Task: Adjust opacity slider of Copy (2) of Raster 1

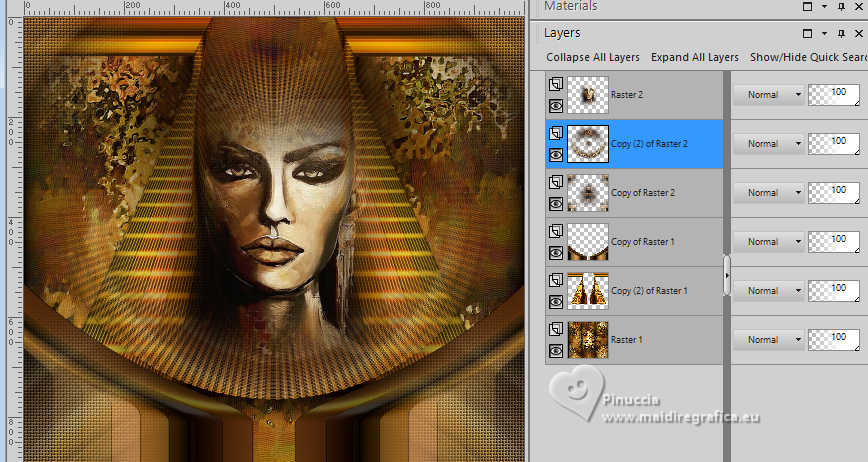Action: click(x=834, y=290)
